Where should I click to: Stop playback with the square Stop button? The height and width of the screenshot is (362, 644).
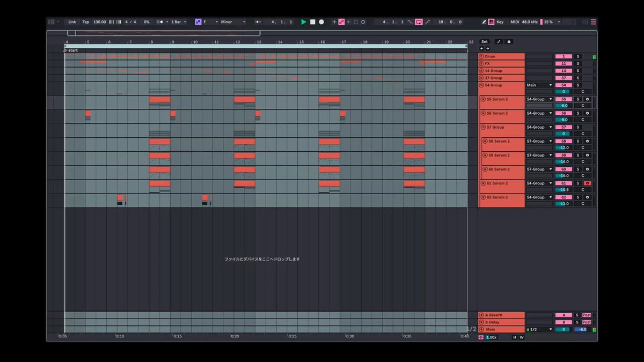[x=312, y=22]
